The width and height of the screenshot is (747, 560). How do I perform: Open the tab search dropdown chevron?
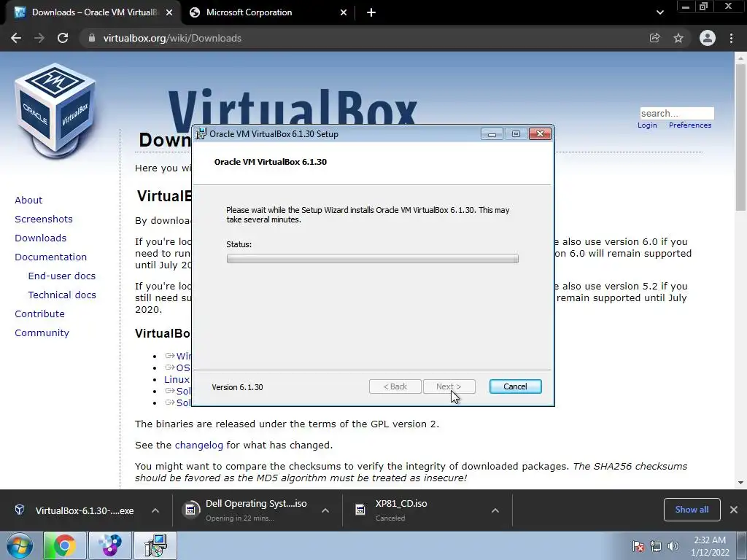click(659, 12)
